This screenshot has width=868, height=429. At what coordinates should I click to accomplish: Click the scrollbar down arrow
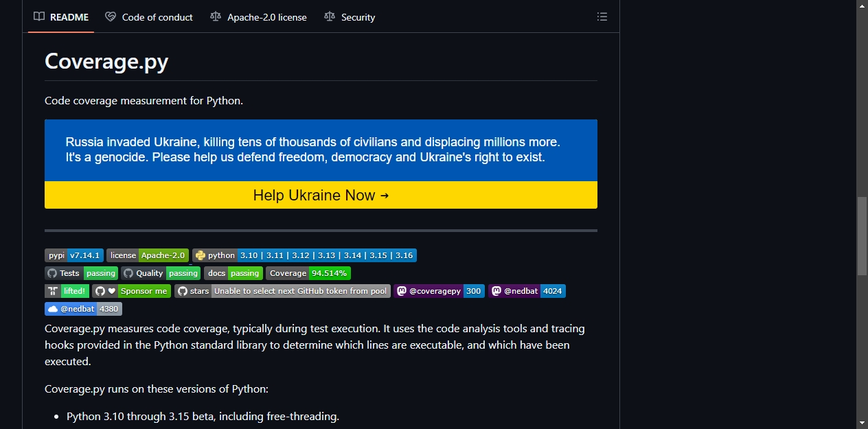coord(863,423)
